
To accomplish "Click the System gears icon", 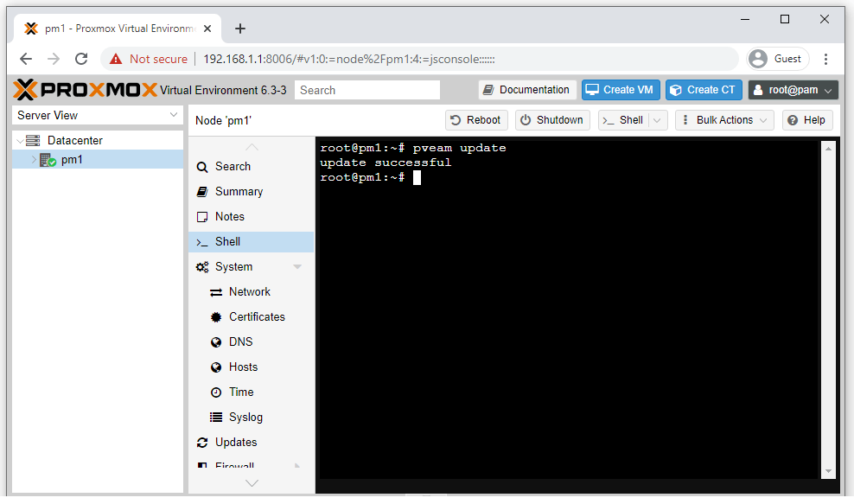I will click(x=202, y=267).
